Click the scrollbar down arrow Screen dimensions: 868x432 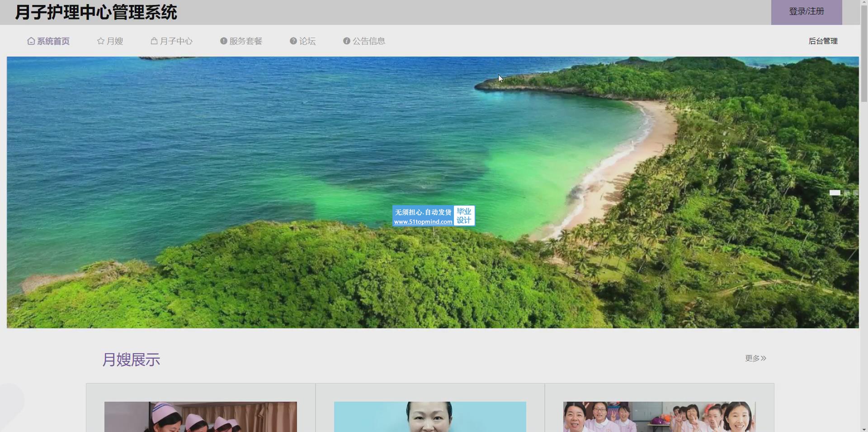coord(864,429)
